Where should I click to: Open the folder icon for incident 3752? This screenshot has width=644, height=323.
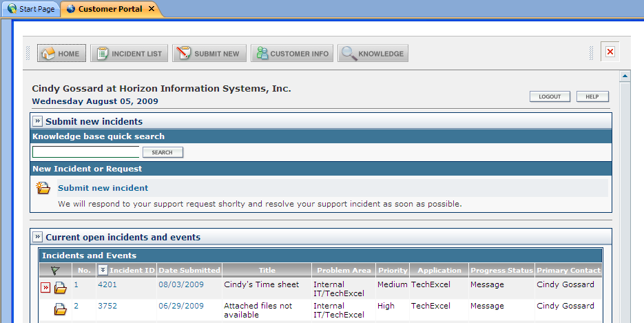pos(60,309)
